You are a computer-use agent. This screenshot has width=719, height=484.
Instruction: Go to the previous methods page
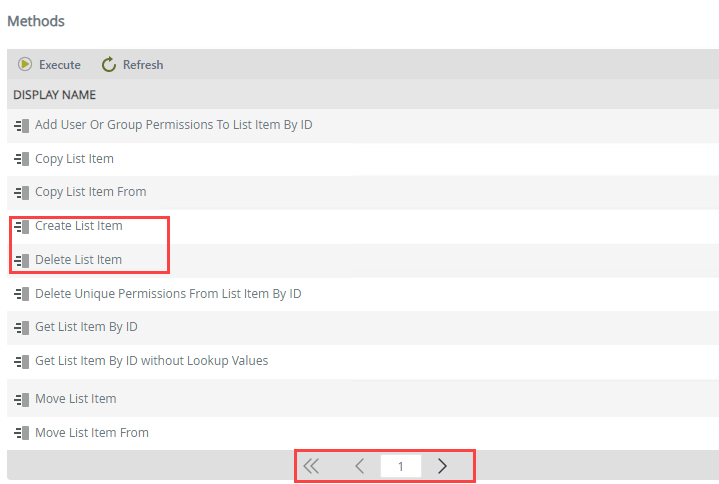click(360, 466)
